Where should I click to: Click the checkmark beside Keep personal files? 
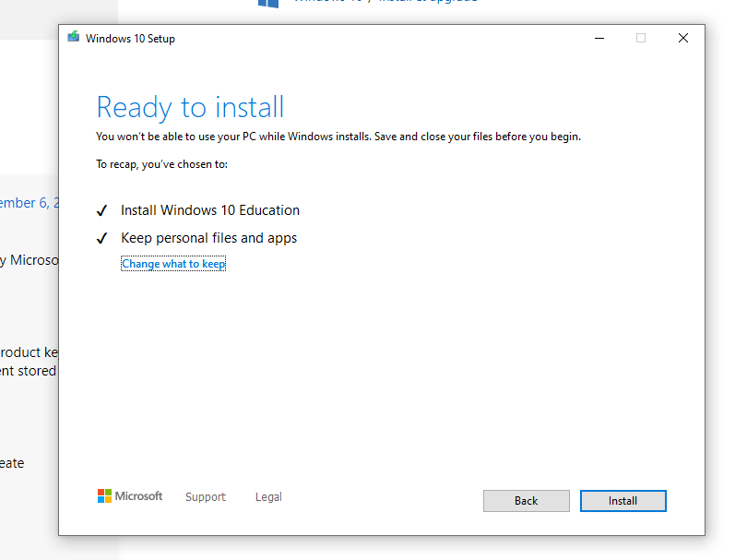point(101,238)
